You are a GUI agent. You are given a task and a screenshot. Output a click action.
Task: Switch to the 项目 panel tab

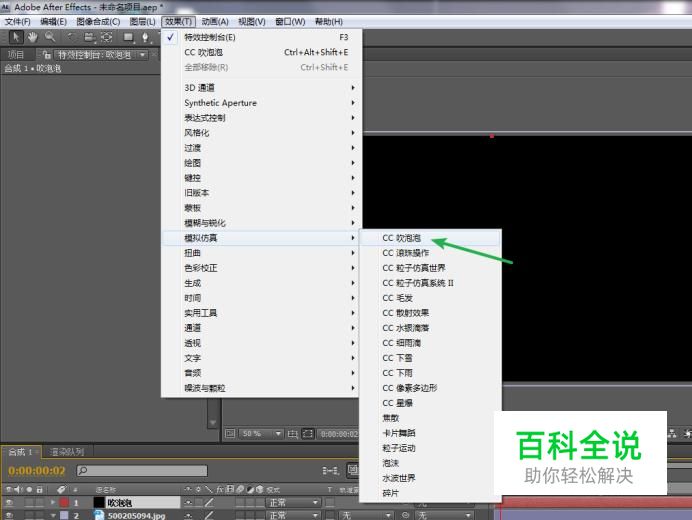(16, 55)
